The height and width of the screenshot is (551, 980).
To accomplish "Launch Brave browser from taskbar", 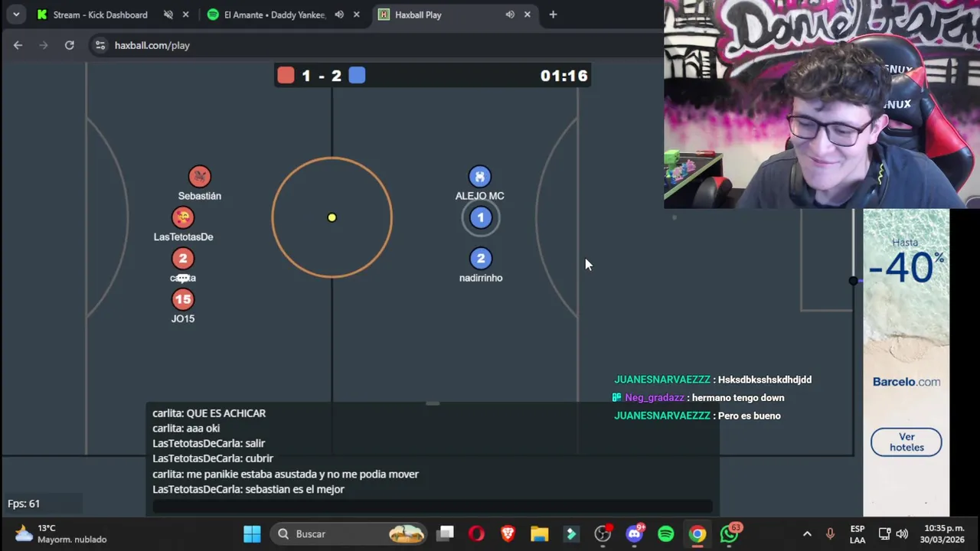I will [508, 534].
